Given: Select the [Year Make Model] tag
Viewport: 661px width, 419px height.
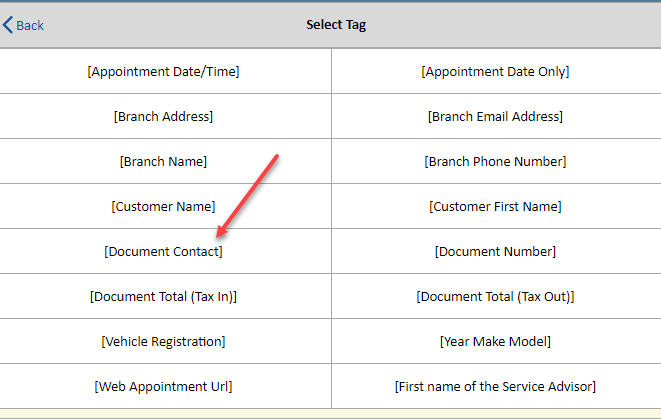Looking at the screenshot, I should 496,341.
